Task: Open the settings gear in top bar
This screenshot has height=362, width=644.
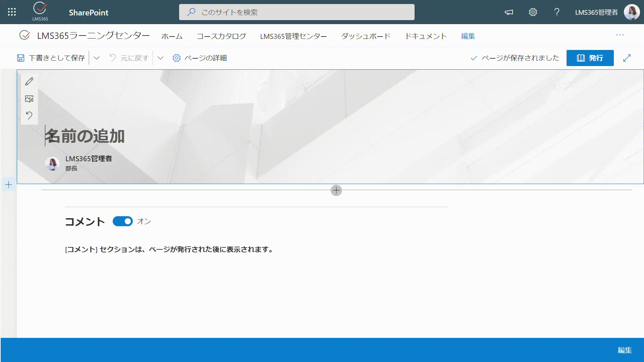Action: (x=533, y=12)
